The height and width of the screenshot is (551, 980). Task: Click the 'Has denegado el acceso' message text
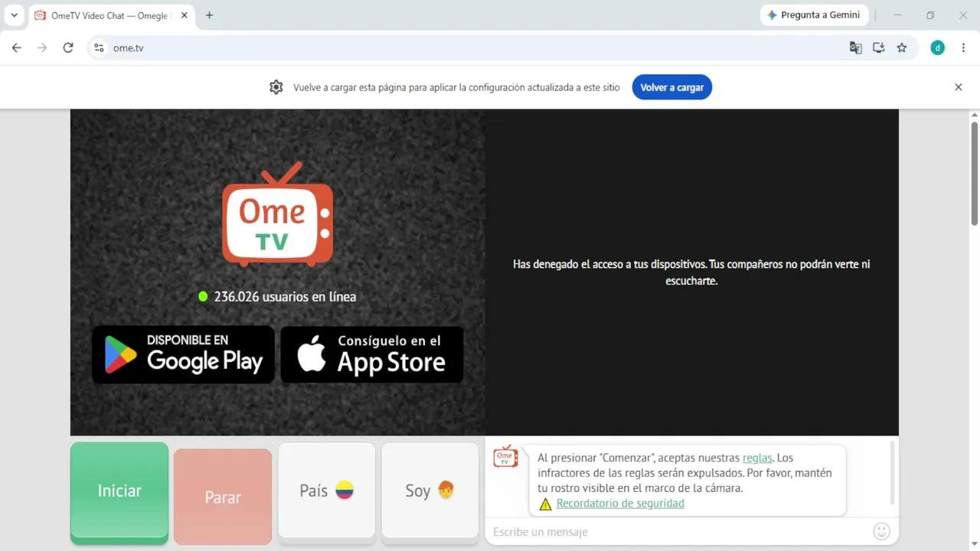pyautogui.click(x=691, y=272)
